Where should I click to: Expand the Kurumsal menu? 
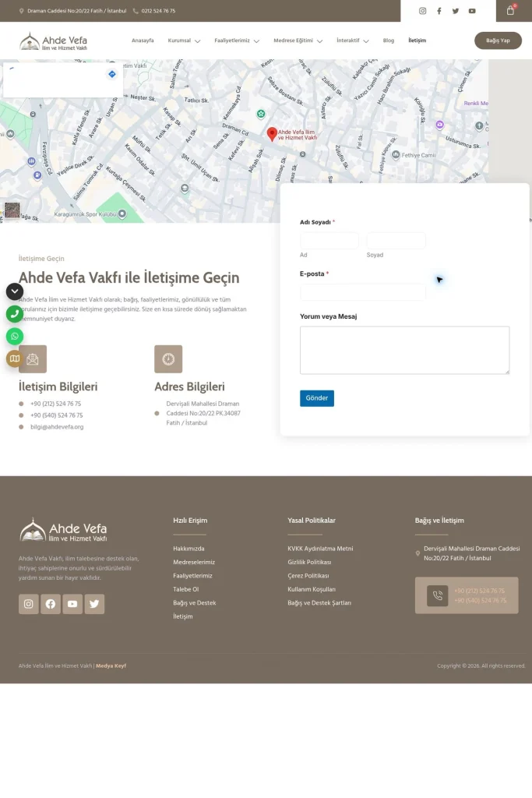(184, 41)
